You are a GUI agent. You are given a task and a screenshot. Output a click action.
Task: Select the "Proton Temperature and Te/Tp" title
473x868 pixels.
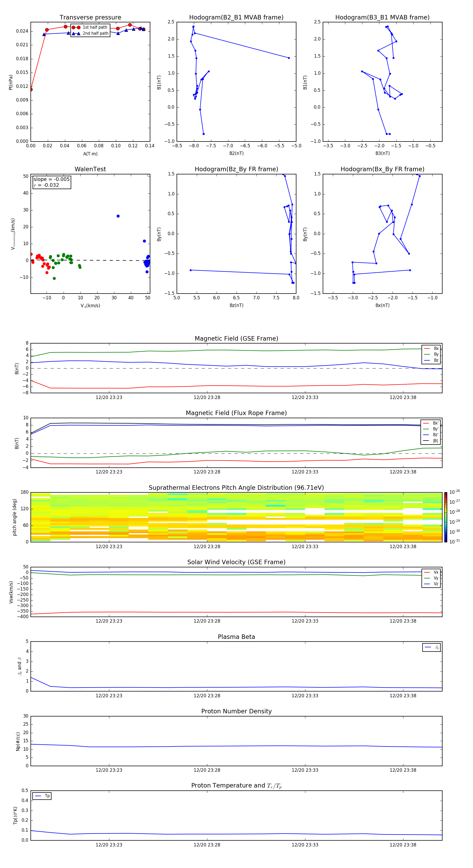click(236, 786)
